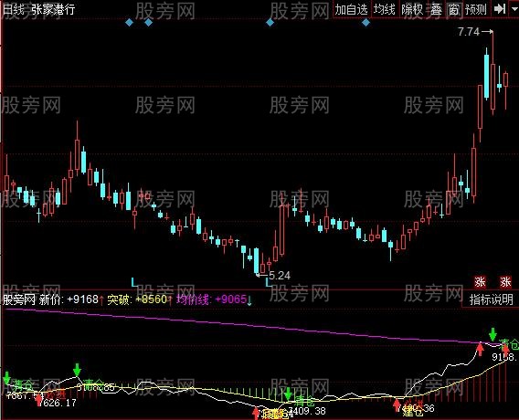The image size is (519, 420).
Task: Click the second blue diamond info marker from the left
Action: pos(149,23)
